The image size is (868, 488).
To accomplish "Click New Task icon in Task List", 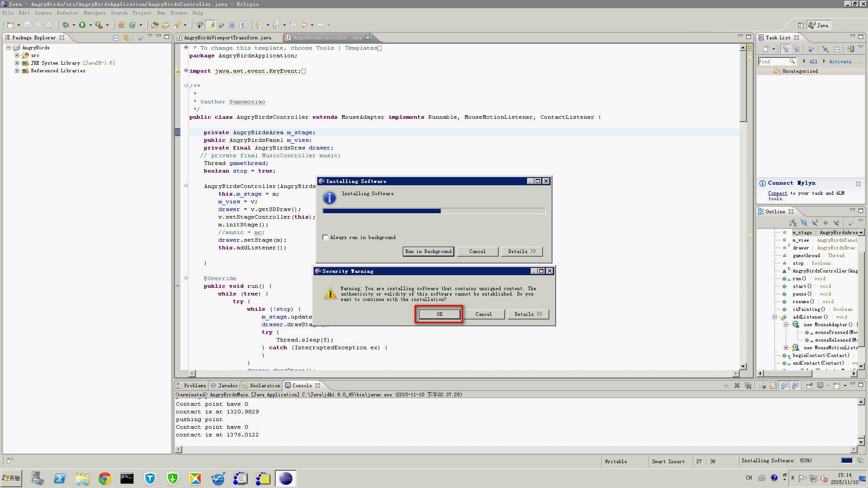I will [x=765, y=49].
